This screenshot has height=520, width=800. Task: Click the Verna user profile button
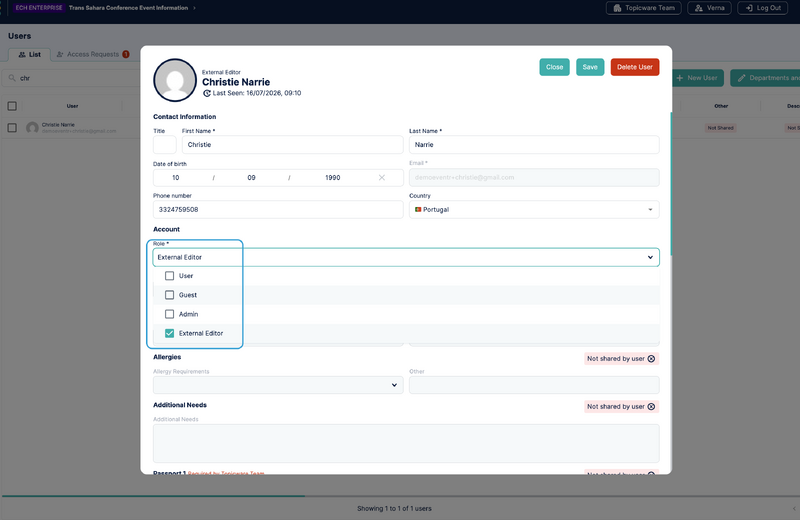tap(709, 8)
